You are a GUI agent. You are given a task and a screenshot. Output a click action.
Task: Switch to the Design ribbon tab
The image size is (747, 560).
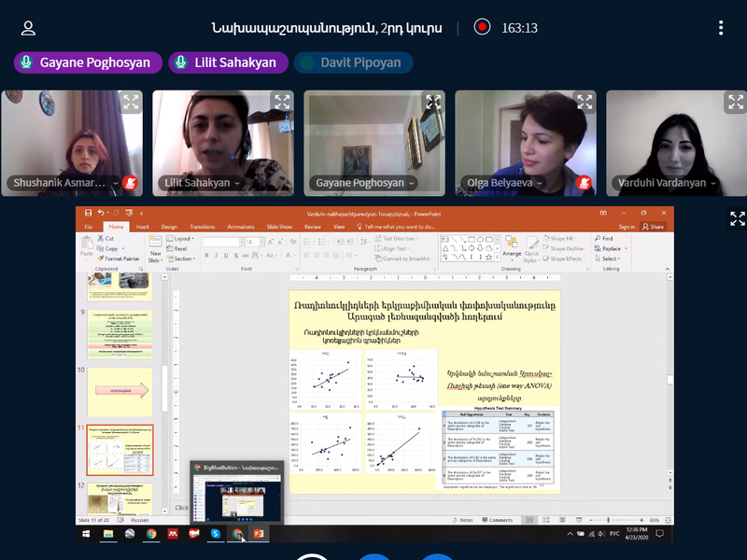point(169,227)
